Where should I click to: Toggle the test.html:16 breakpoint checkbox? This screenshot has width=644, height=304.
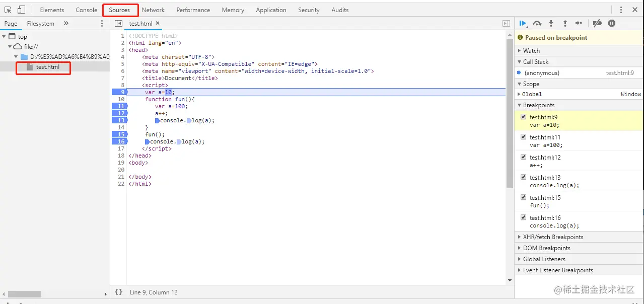pos(523,217)
